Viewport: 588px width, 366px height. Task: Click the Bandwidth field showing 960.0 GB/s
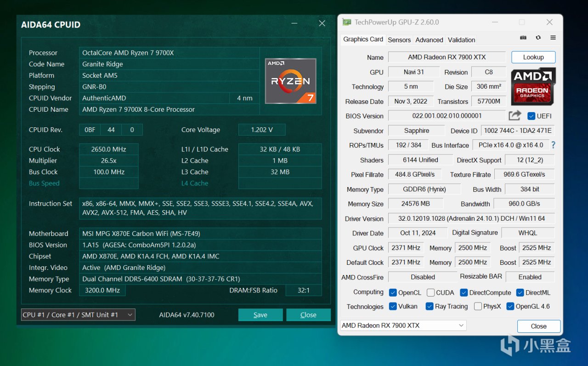(524, 204)
